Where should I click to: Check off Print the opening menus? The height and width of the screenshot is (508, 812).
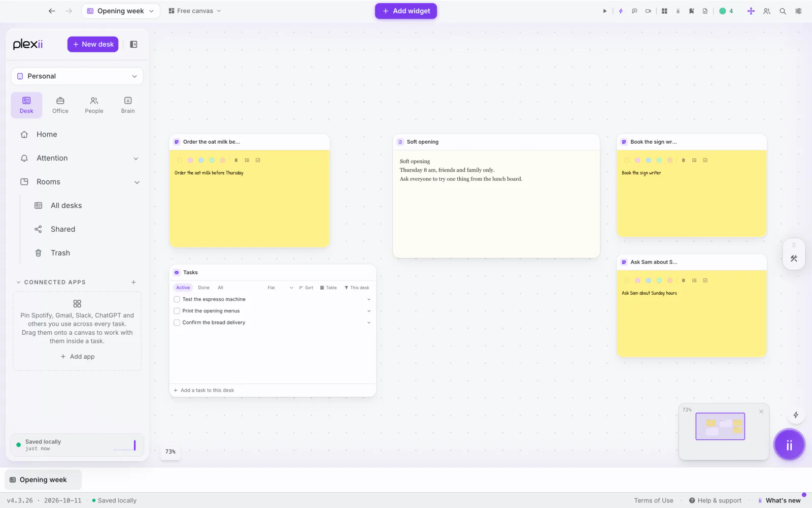(x=177, y=311)
